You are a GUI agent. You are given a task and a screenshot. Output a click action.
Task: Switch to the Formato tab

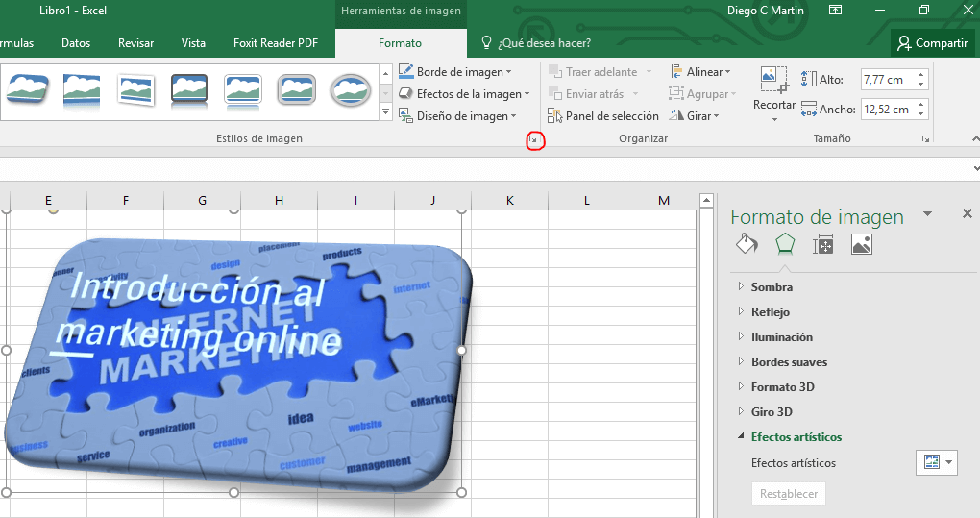pos(400,43)
